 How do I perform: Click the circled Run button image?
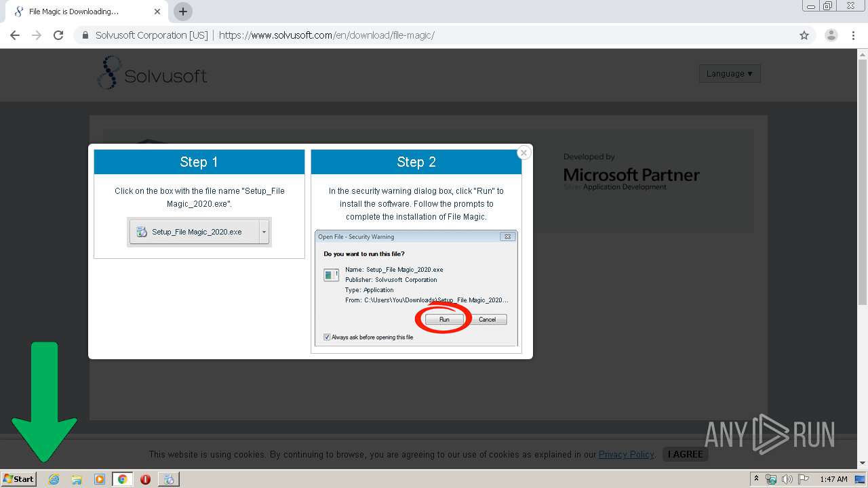coord(444,319)
